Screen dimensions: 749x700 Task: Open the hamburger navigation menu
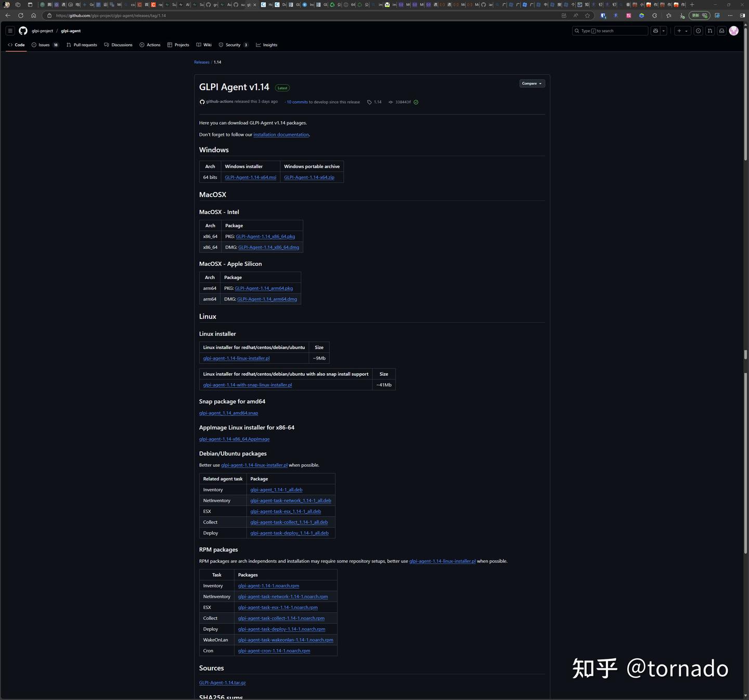[10, 30]
